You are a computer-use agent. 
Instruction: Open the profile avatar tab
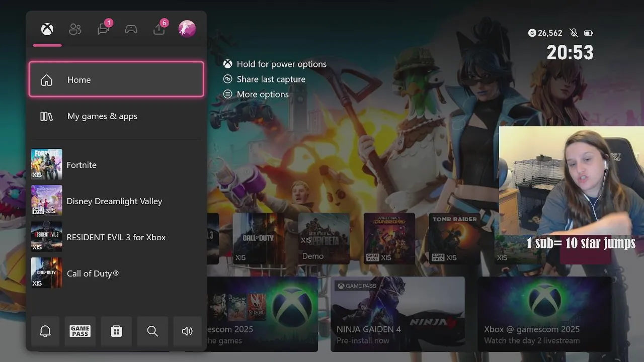(187, 29)
